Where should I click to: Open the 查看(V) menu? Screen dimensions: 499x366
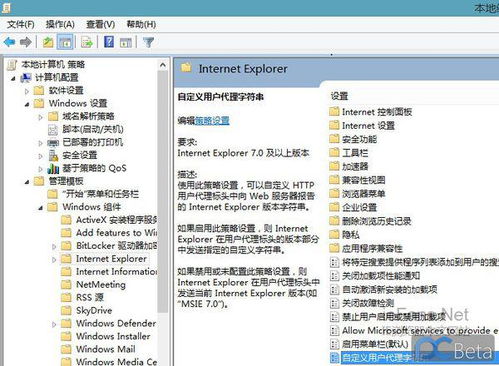coord(100,24)
